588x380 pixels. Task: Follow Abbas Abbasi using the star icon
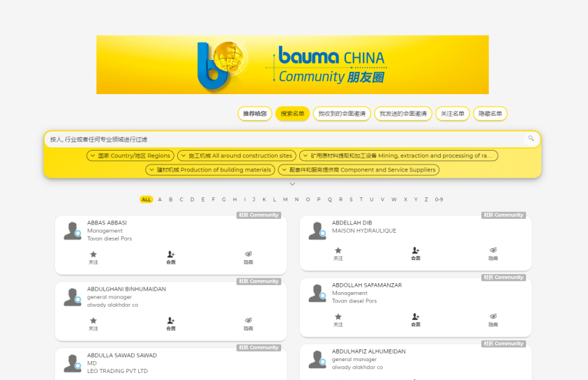(93, 255)
